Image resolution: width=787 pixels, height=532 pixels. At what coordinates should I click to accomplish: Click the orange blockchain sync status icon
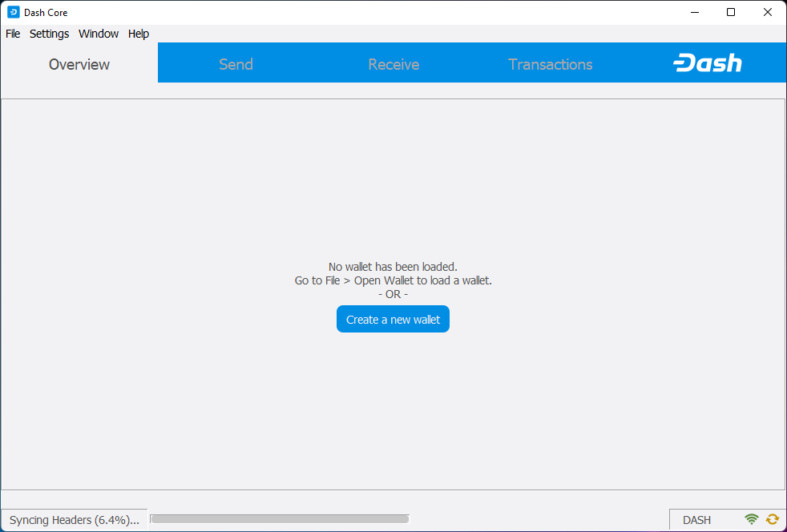(773, 519)
